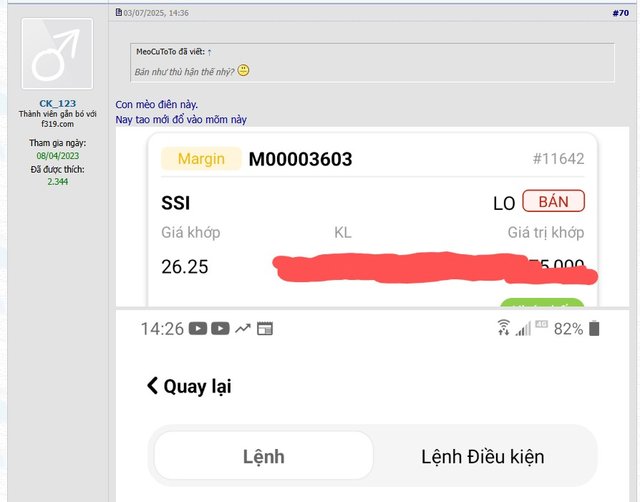Tap the 4G network indicator

[541, 324]
